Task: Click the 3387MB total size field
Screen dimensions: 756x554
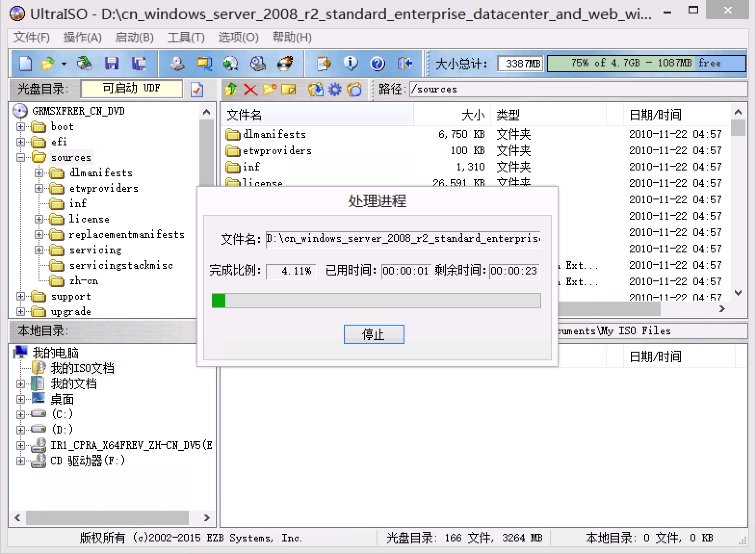Action: [x=521, y=64]
